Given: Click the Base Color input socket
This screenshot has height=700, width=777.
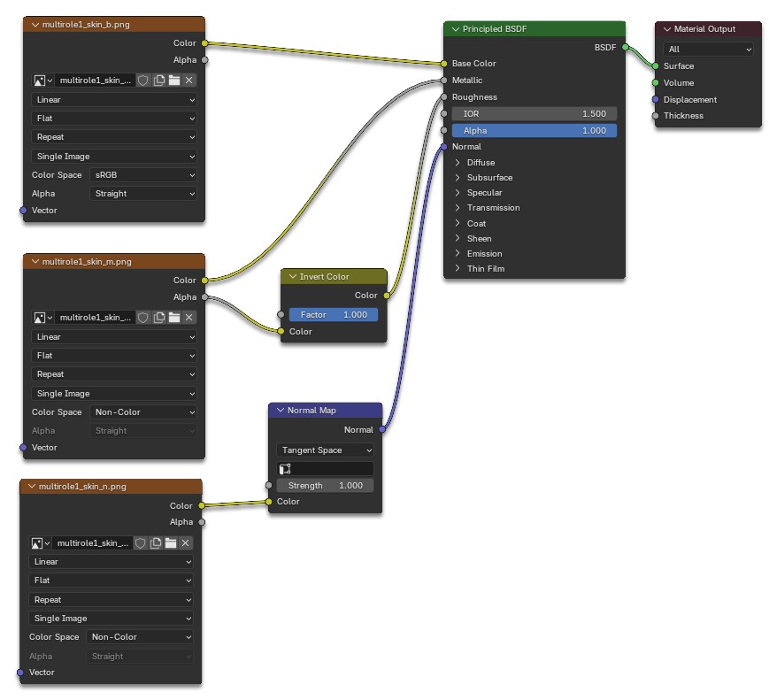Looking at the screenshot, I should [444, 64].
